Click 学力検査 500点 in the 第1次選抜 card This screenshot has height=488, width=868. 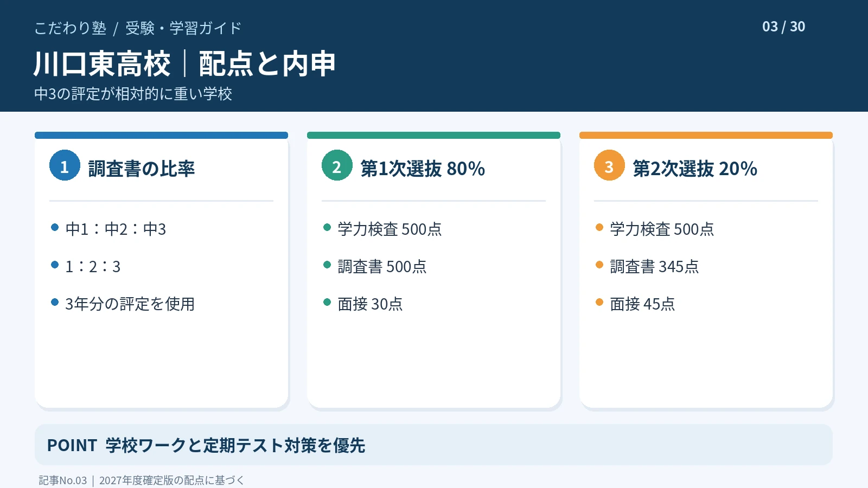(x=390, y=229)
